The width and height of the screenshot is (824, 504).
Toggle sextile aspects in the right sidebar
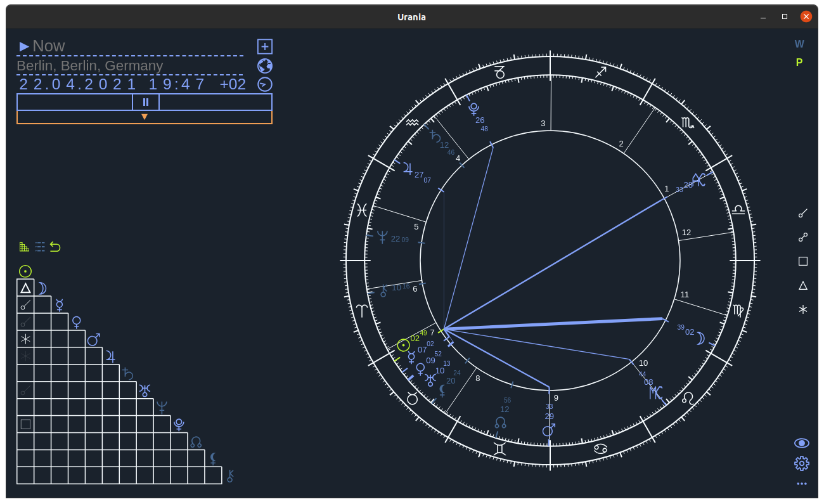tap(803, 309)
